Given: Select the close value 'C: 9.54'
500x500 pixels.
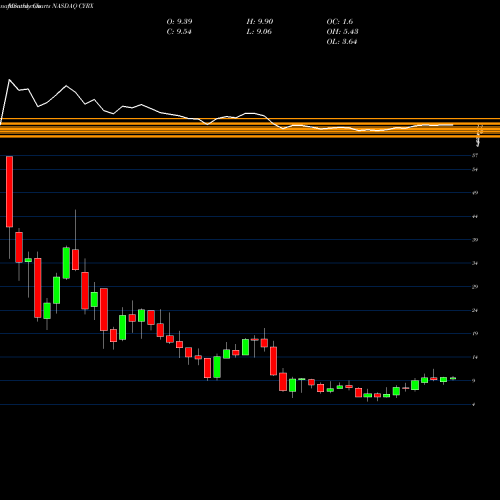Looking at the screenshot, I should [179, 32].
